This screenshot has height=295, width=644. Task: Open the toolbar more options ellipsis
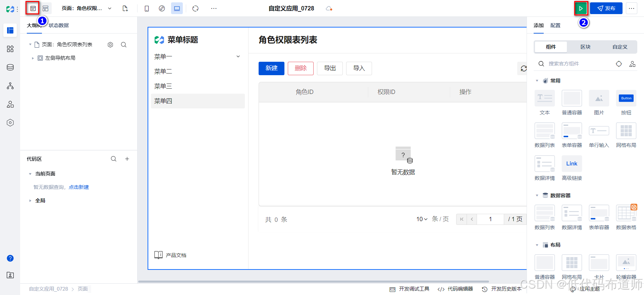tap(214, 8)
